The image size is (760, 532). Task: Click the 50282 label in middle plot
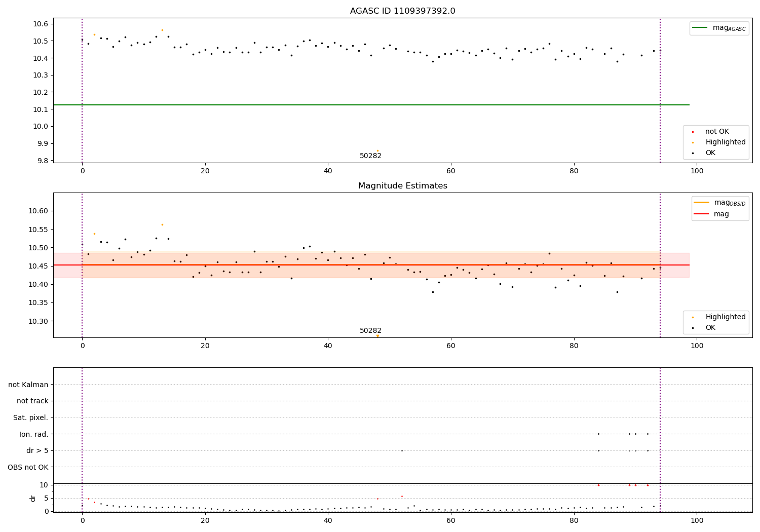pos(370,331)
